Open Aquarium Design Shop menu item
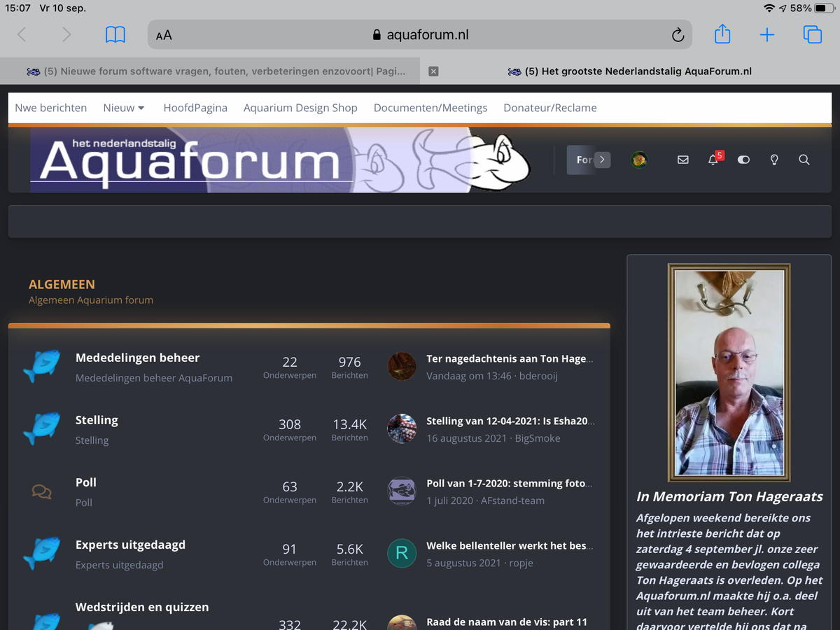 (300, 108)
